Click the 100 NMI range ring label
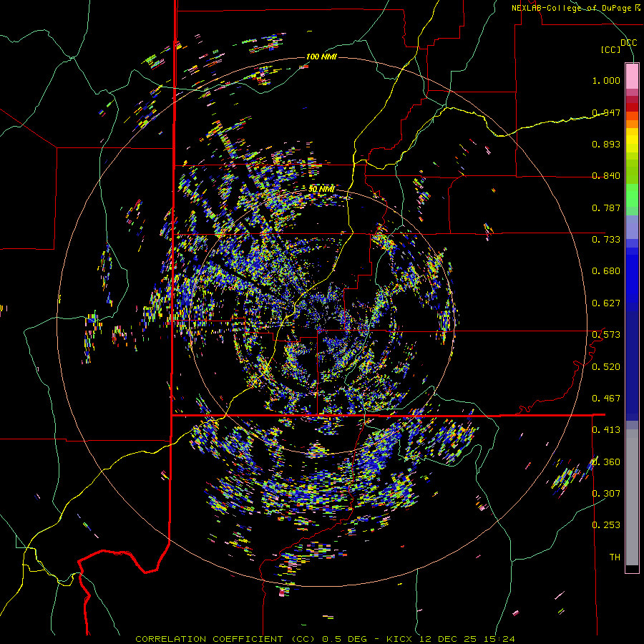Image resolution: width=644 pixels, height=644 pixels. pos(321,57)
